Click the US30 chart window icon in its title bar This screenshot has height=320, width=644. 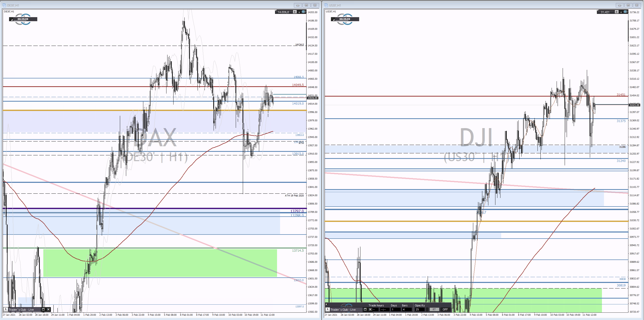click(x=326, y=5)
